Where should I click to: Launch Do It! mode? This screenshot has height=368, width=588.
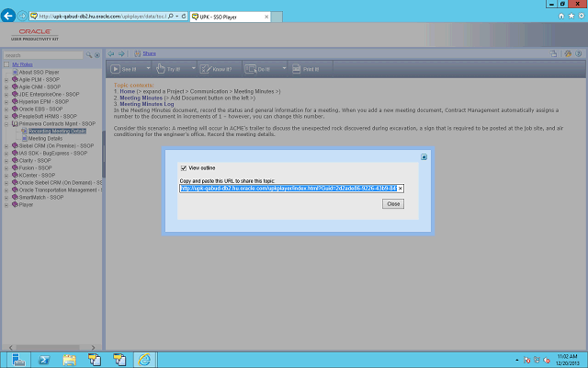pos(257,69)
